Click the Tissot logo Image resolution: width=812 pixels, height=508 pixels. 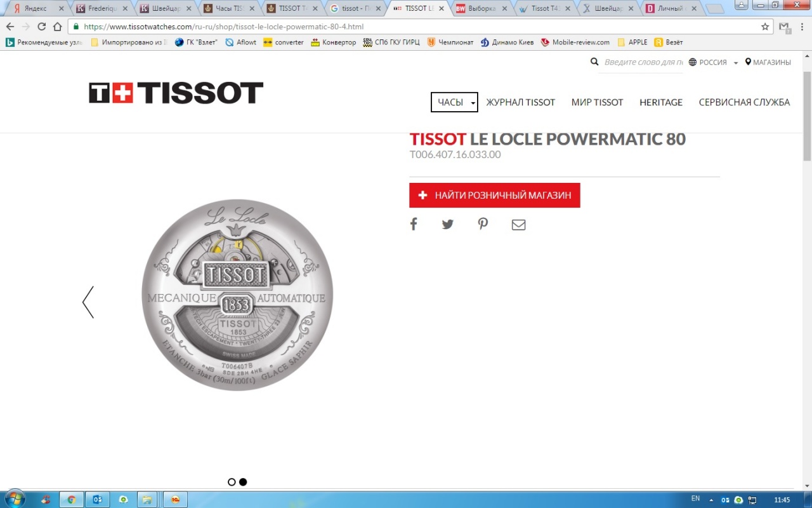click(x=176, y=93)
